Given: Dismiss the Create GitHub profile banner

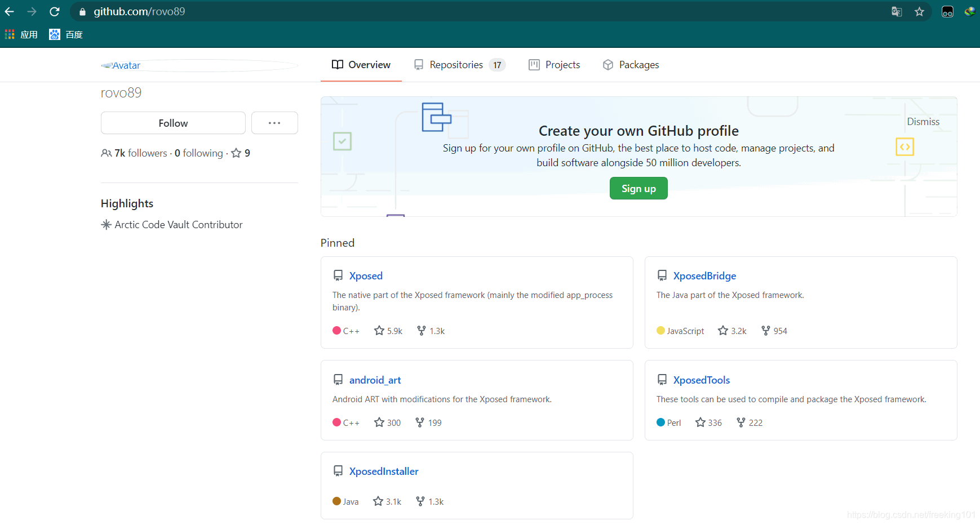Looking at the screenshot, I should [x=923, y=122].
